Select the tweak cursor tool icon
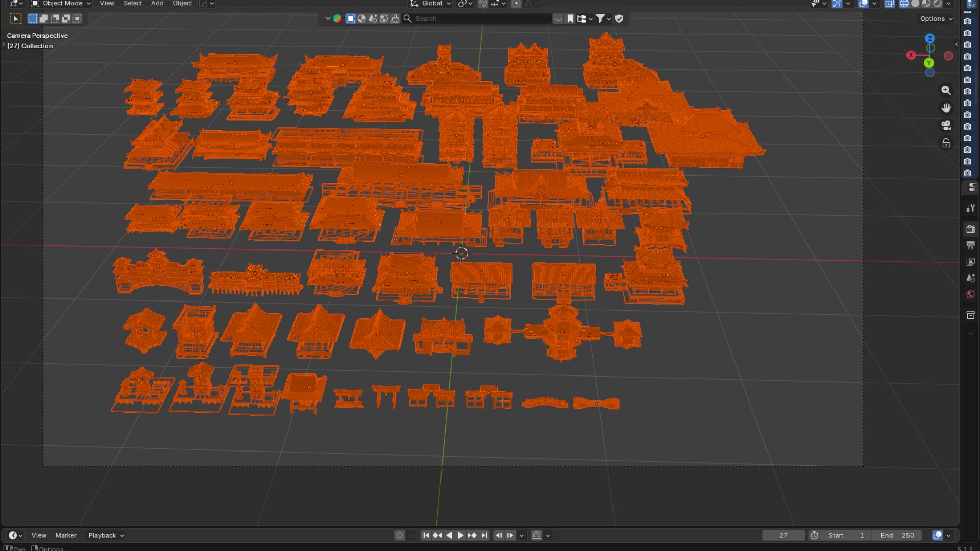980x551 pixels. coord(16,19)
